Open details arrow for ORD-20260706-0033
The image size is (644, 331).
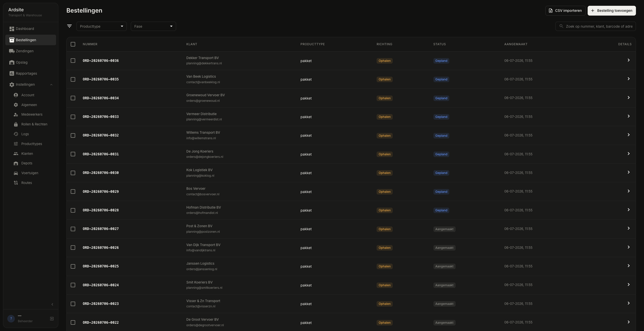pos(628,116)
